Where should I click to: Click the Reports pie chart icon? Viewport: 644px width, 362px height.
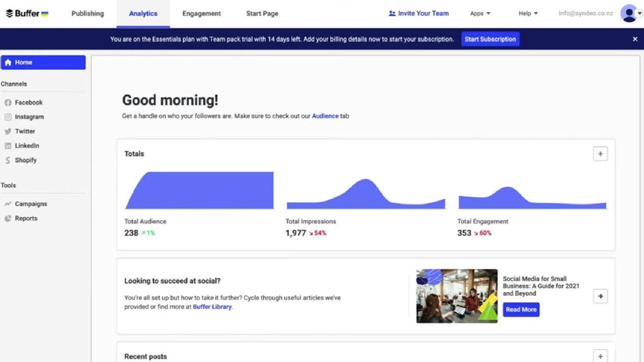coord(8,218)
